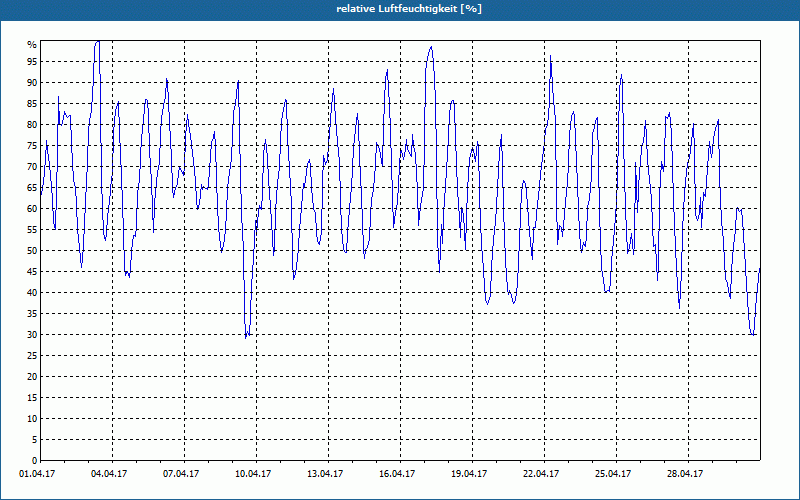Click the '%' unit label on the y-axis
The image size is (800, 500).
pyautogui.click(x=32, y=45)
